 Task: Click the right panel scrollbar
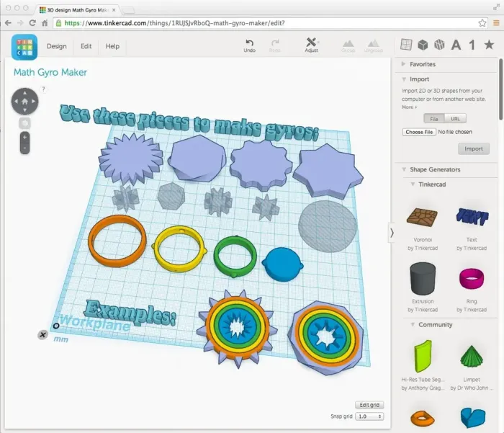point(501,89)
